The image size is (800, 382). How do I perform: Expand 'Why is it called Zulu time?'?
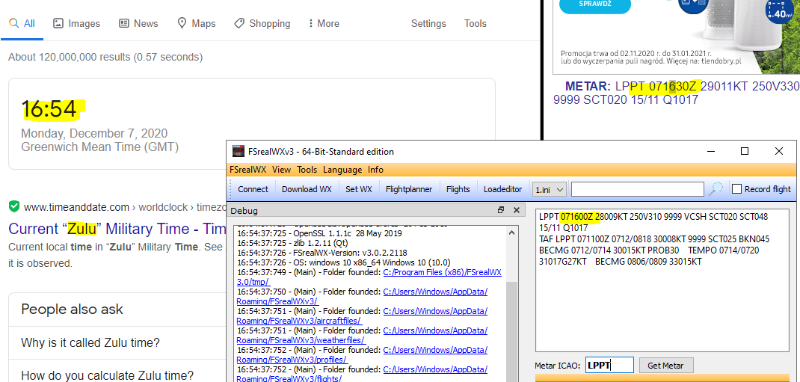point(90,342)
